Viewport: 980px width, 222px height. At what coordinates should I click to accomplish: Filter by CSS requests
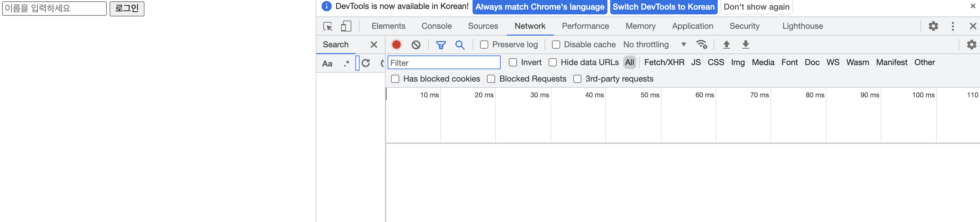715,62
